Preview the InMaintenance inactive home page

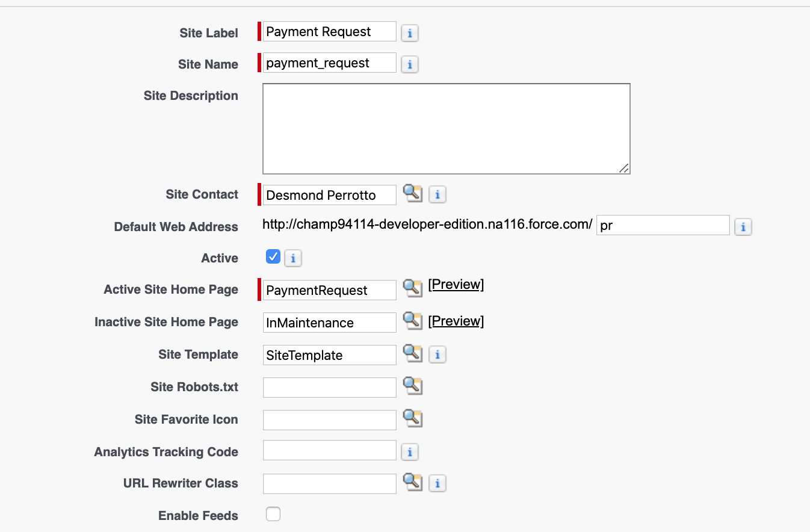point(456,320)
